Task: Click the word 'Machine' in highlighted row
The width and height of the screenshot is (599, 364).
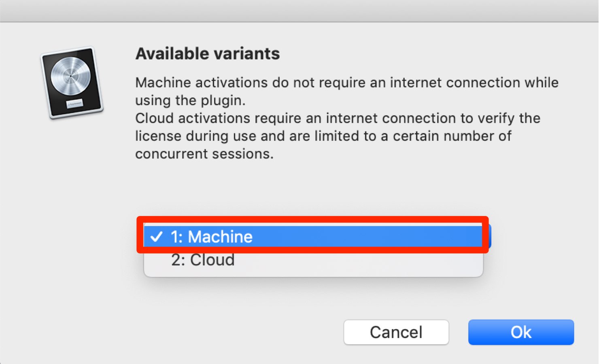Action: [x=220, y=237]
